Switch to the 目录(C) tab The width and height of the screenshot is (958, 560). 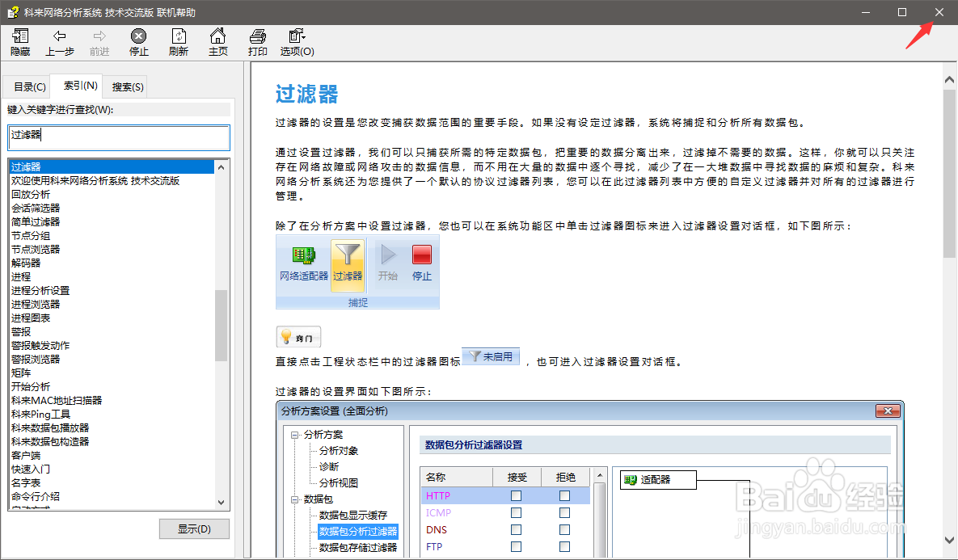click(30, 86)
